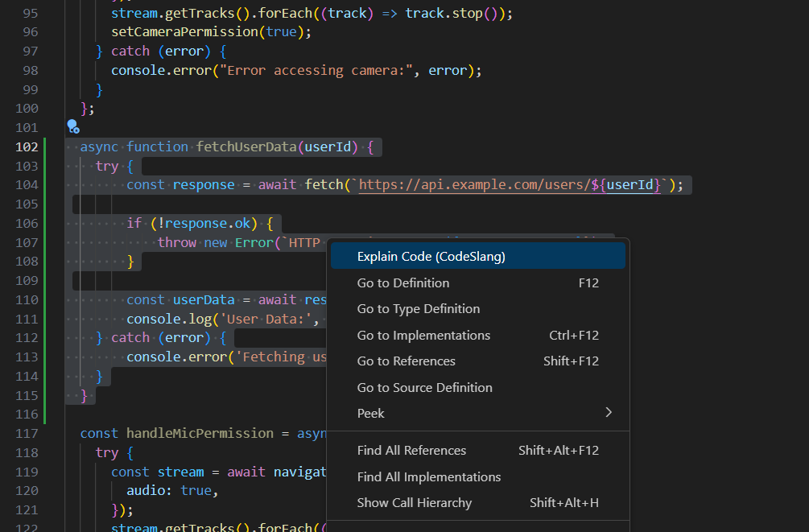
Task: Select Go to Implementations
Action: 478,335
